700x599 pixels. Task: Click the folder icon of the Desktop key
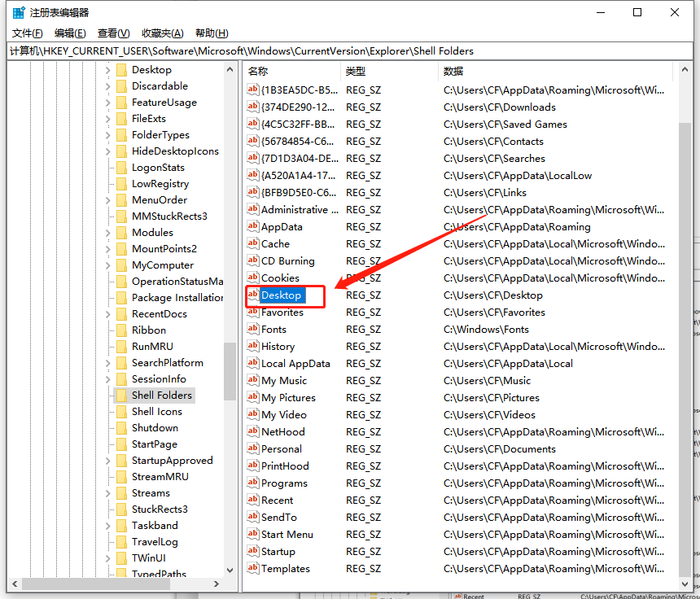click(121, 70)
